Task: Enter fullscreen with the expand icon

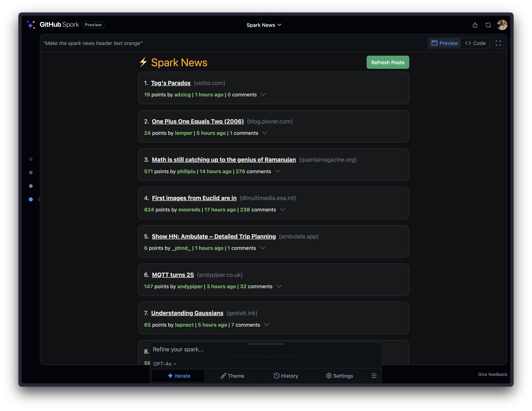Action: 498,43
